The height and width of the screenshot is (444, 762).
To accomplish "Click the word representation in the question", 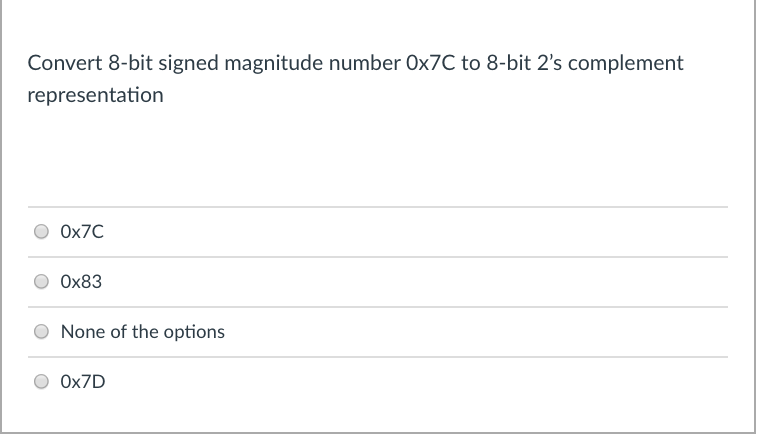I will pyautogui.click(x=95, y=95).
